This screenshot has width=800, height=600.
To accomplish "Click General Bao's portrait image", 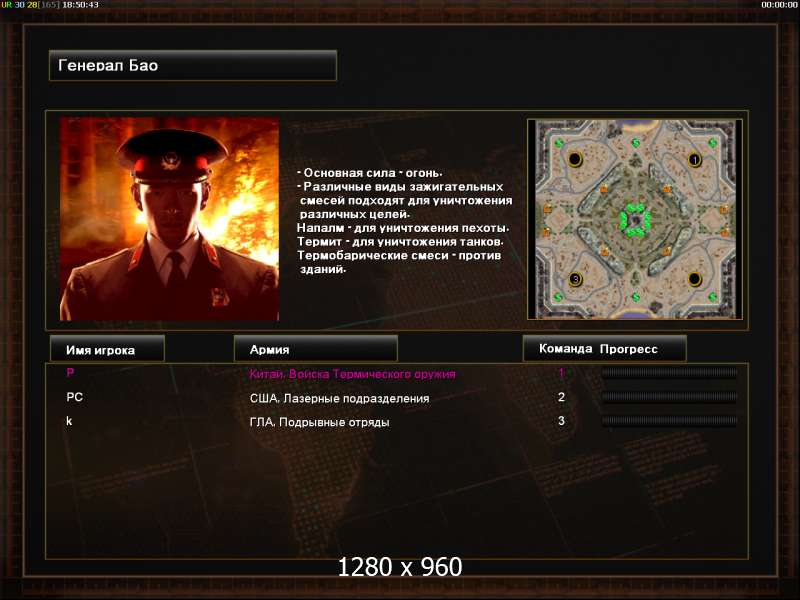I will (169, 219).
